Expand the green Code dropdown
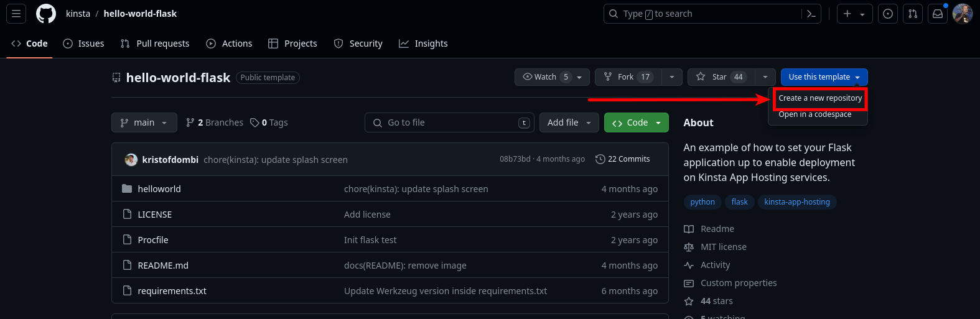The image size is (980, 319). [x=636, y=123]
